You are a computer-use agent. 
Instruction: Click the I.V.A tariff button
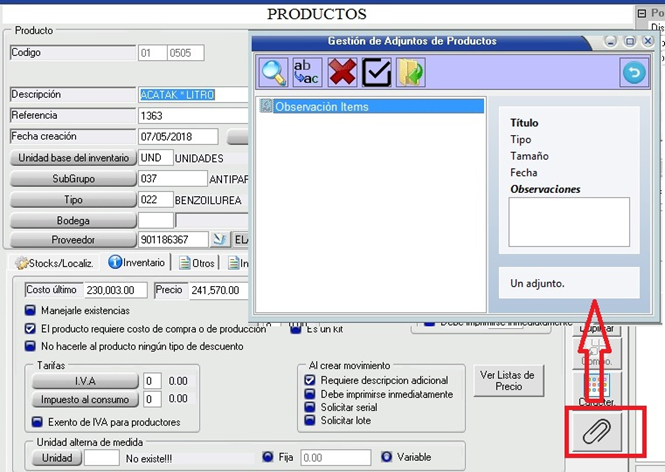(85, 381)
